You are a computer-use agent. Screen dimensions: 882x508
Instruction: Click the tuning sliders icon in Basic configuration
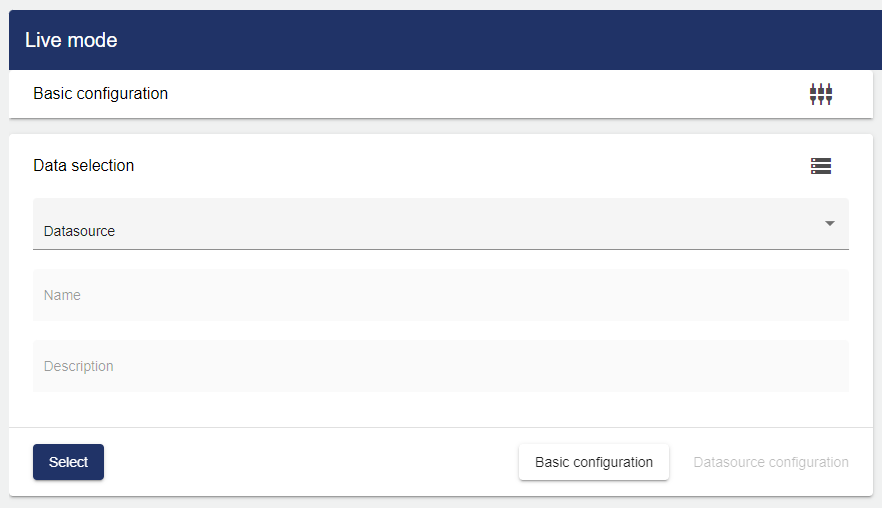pos(821,94)
